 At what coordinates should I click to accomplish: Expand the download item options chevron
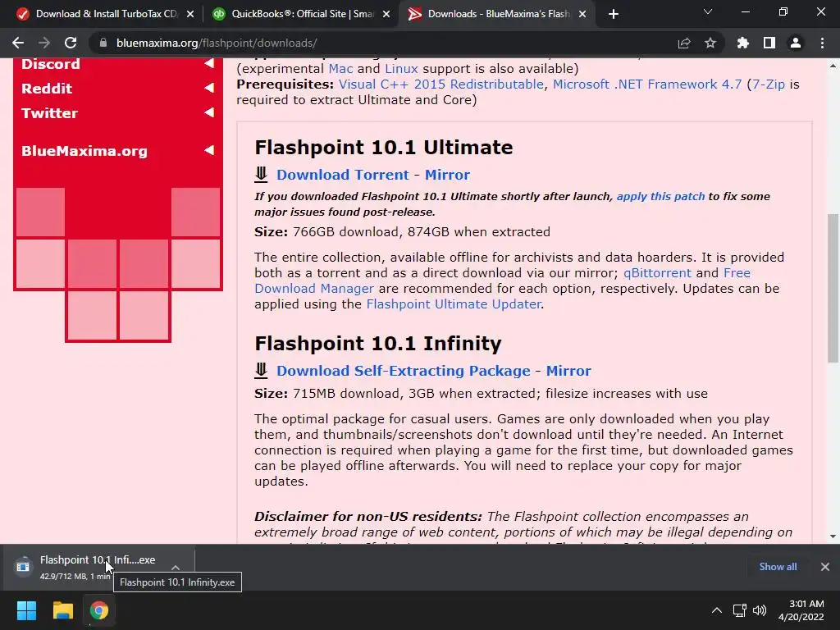tap(176, 567)
